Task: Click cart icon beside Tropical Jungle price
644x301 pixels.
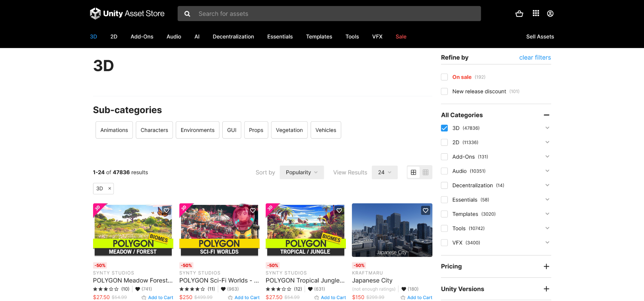Action: click(x=317, y=298)
